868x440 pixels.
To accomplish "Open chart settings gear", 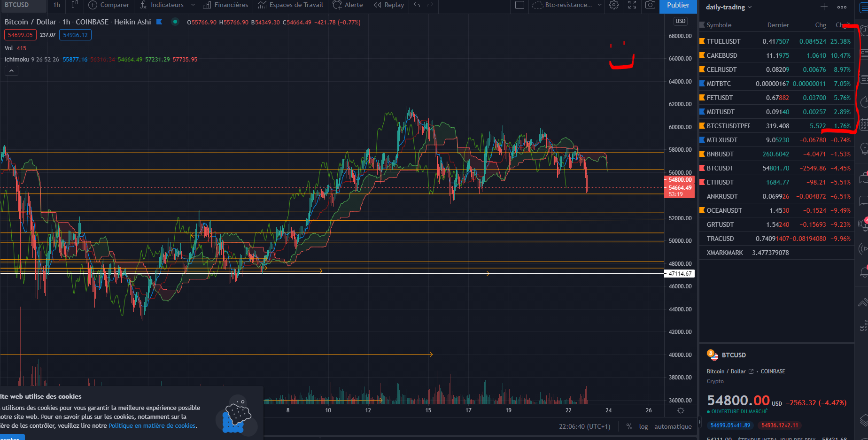I will [x=614, y=5].
